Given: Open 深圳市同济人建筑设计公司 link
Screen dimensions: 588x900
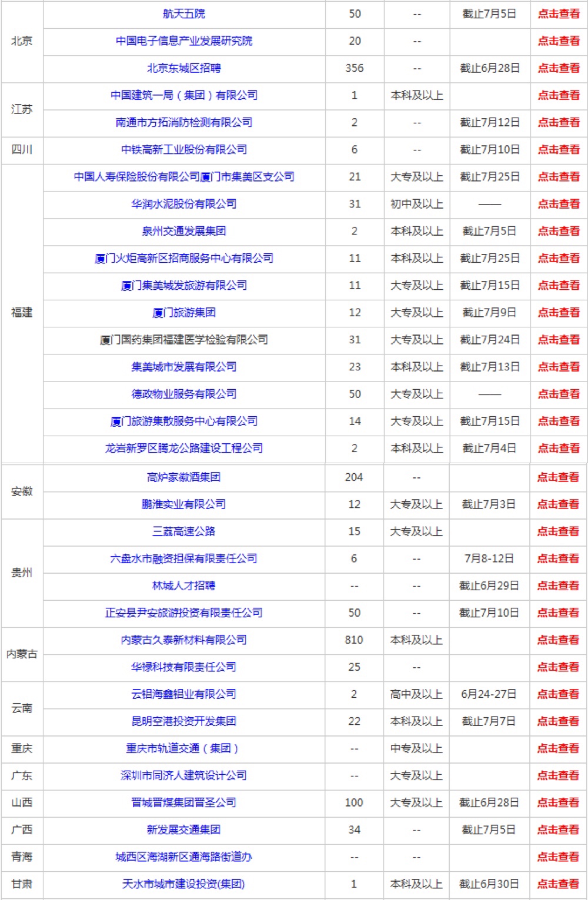Looking at the screenshot, I should (184, 775).
